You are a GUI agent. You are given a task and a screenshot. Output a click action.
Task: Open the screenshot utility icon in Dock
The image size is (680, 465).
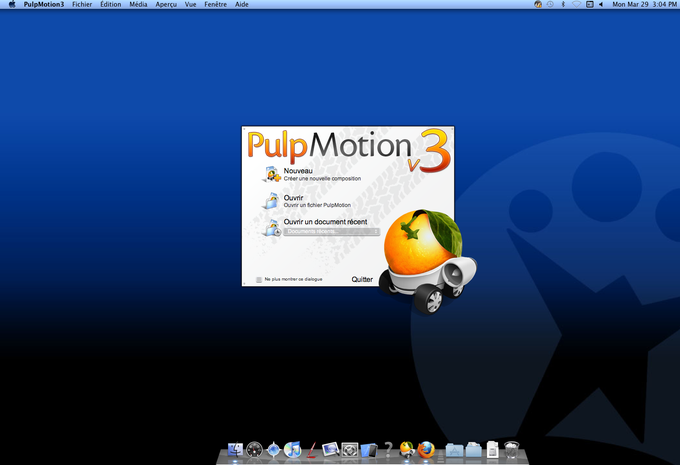(x=350, y=450)
